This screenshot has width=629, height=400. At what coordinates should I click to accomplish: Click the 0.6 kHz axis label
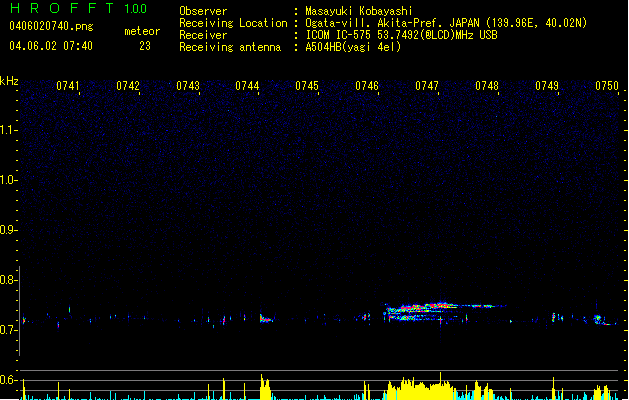(8, 380)
